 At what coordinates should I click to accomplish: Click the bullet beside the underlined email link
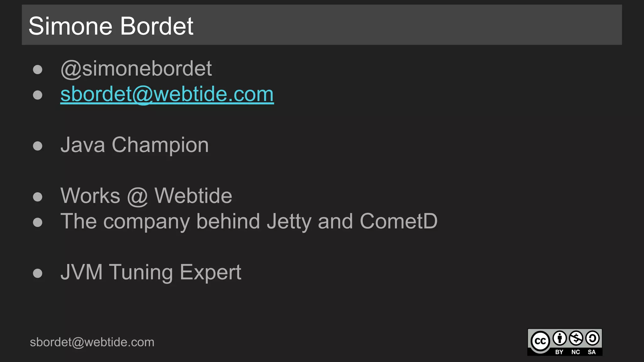pos(38,95)
